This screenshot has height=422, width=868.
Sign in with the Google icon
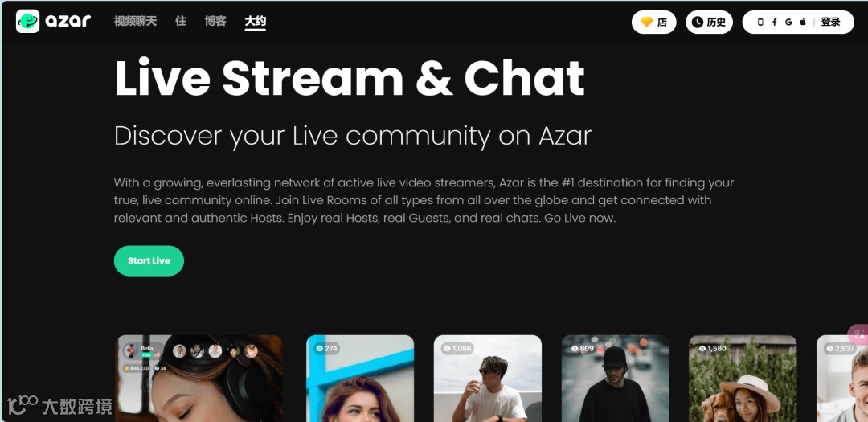pyautogui.click(x=788, y=23)
